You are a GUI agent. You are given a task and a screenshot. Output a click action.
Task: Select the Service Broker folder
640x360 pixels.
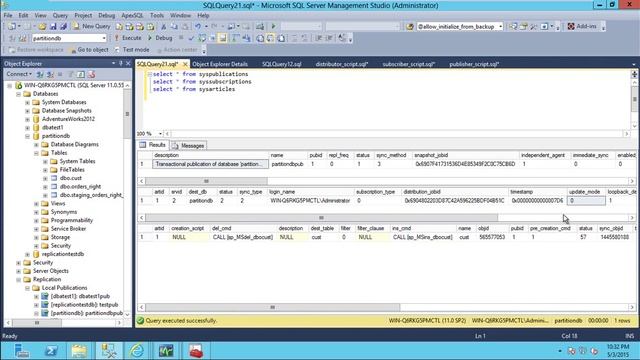(68, 229)
